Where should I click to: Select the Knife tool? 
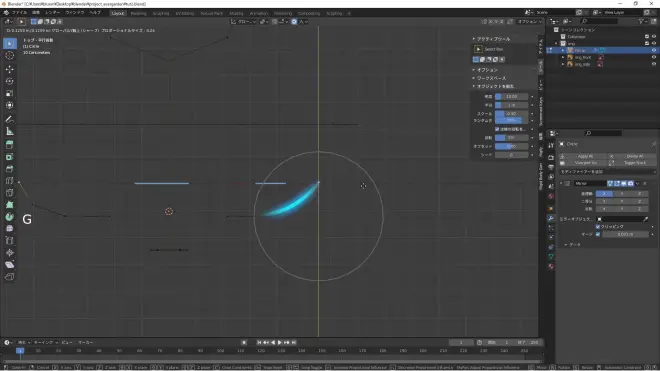(x=10, y=193)
